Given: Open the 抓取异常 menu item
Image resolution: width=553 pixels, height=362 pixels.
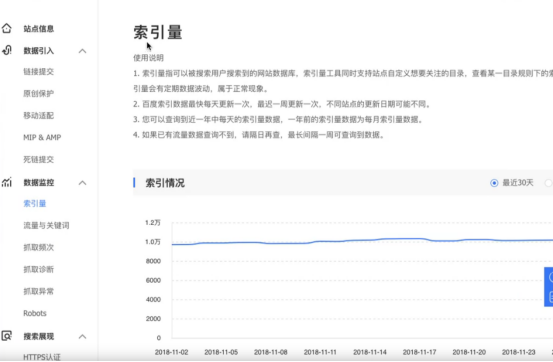Looking at the screenshot, I should tap(38, 291).
